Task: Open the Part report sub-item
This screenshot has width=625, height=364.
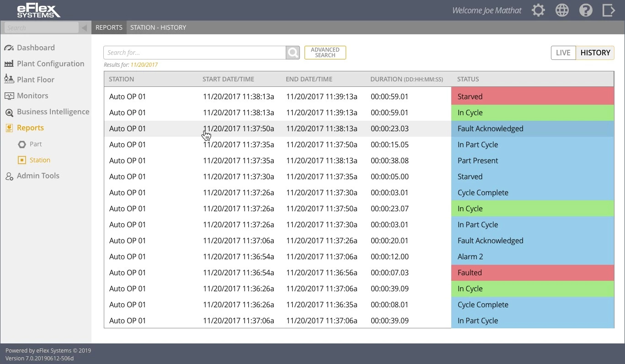Action: 35,144
